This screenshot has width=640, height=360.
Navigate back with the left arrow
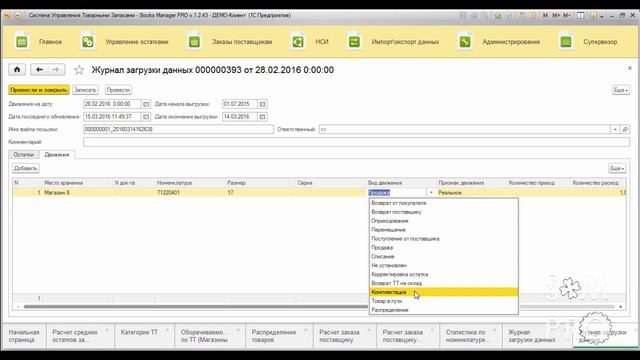[x=39, y=69]
